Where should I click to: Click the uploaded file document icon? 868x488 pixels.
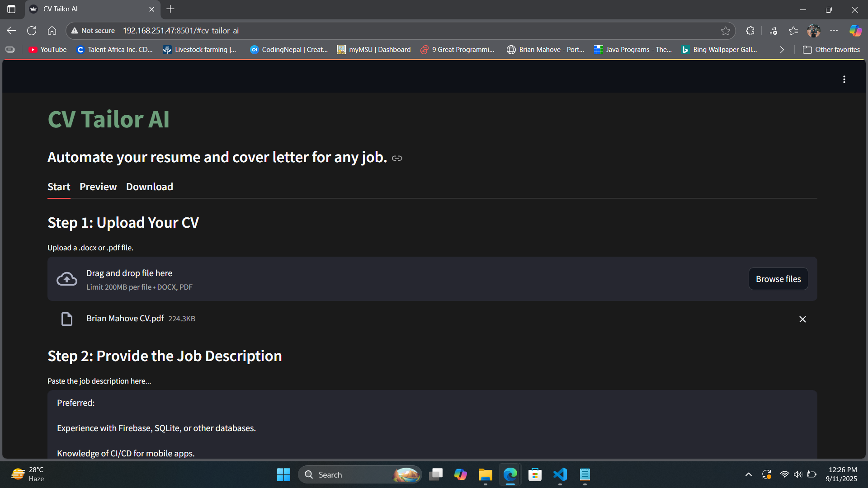pyautogui.click(x=67, y=319)
